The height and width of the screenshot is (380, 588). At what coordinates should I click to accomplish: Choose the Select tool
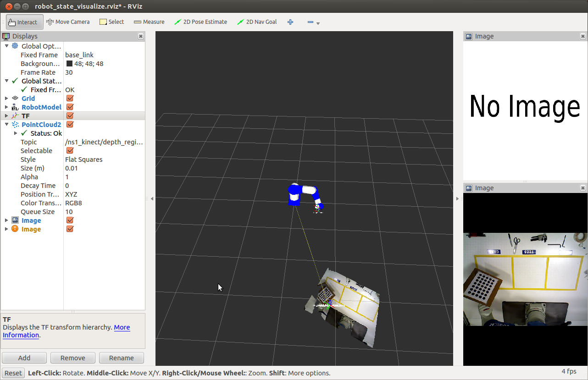tap(112, 22)
